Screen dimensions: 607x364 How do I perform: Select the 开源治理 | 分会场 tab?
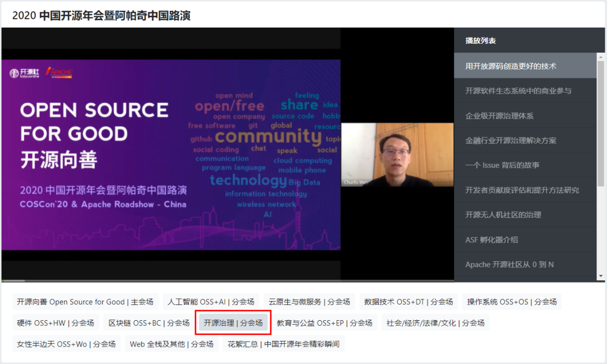click(x=233, y=323)
